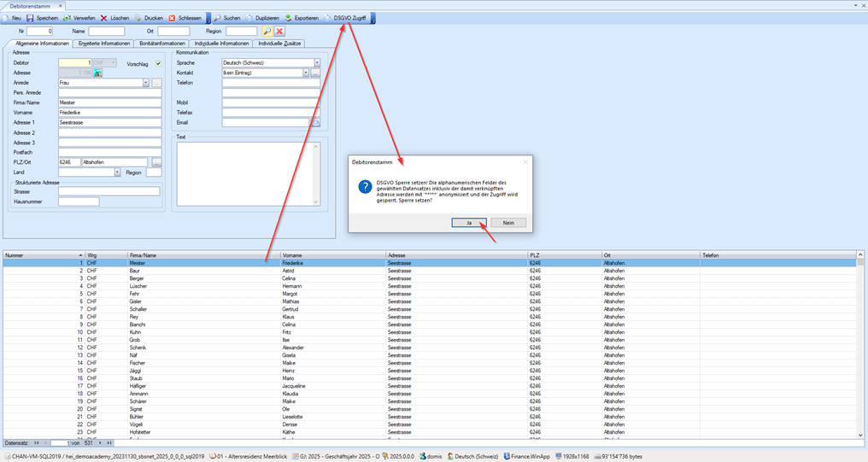The image size is (868, 462).
Task: Open the Bonitätsinformationen tab
Action: coord(162,44)
